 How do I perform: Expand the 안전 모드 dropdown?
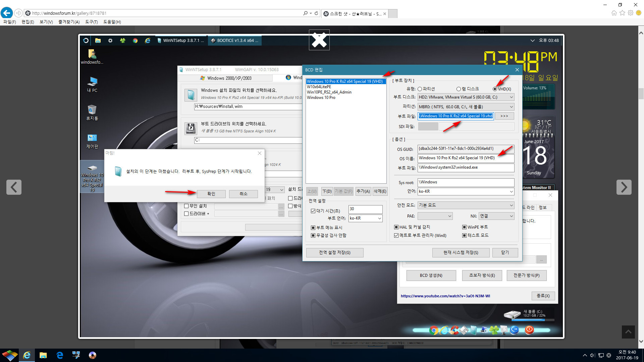[x=511, y=205]
